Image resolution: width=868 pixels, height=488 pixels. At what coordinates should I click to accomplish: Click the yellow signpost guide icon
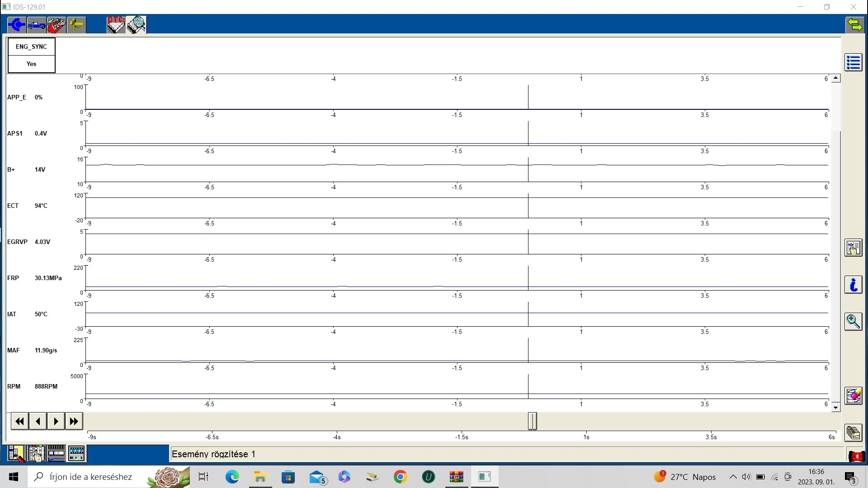click(76, 24)
